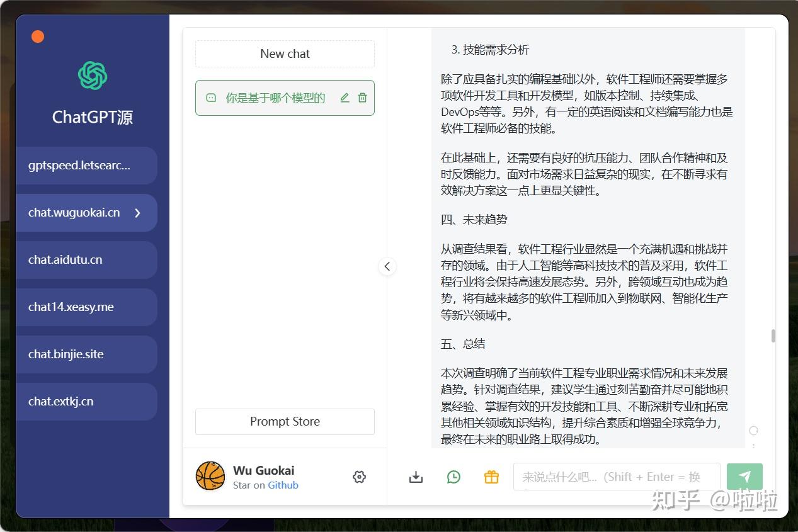This screenshot has height=532, width=798.
Task: Edit the chat title with the pencil icon
Action: pyautogui.click(x=345, y=98)
